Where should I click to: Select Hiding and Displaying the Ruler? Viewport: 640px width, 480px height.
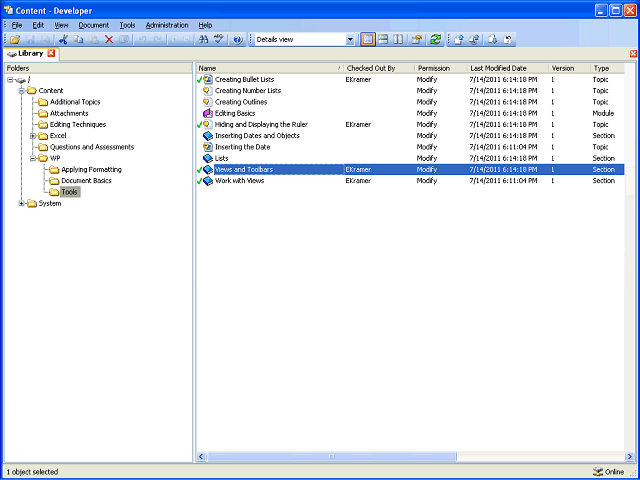point(410,124)
